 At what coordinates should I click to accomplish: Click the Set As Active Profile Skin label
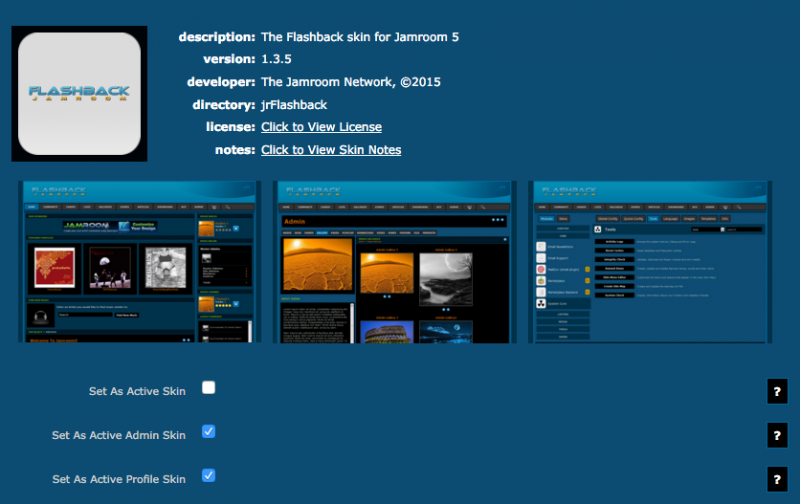coord(119,479)
